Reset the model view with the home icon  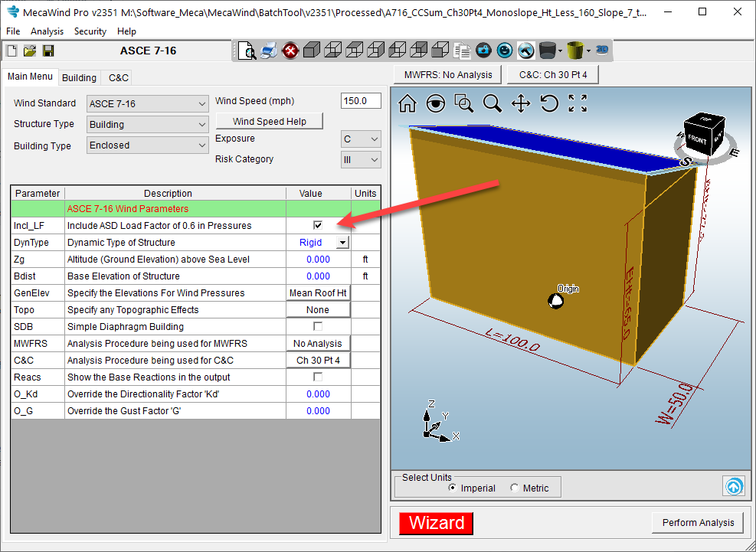[x=407, y=103]
